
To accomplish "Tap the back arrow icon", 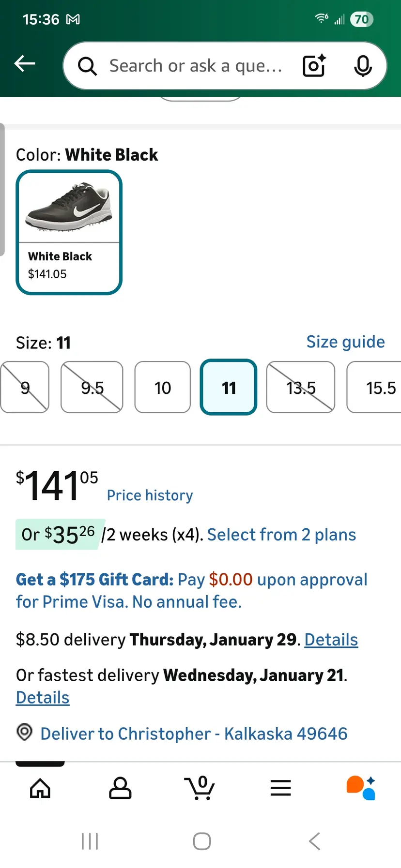I will click(25, 63).
